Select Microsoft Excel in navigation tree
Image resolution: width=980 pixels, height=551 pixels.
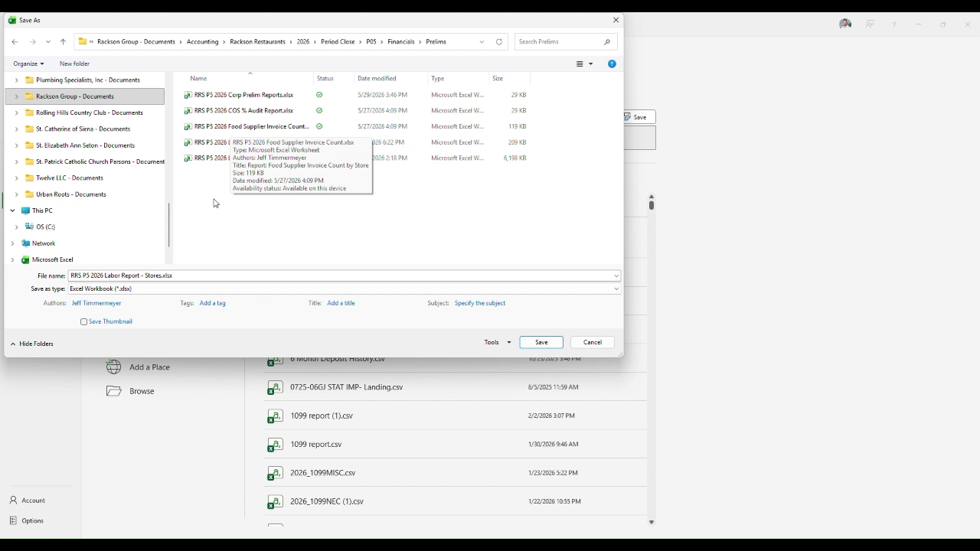click(x=52, y=260)
